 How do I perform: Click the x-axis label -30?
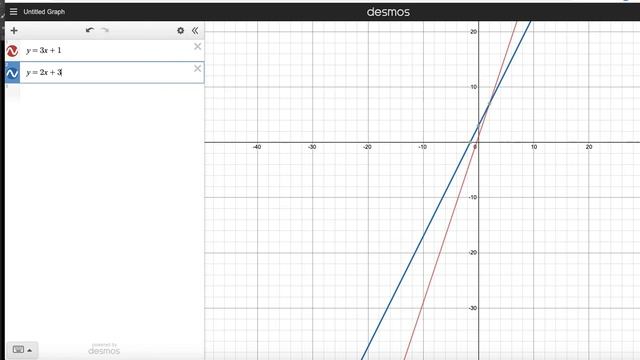click(312, 147)
